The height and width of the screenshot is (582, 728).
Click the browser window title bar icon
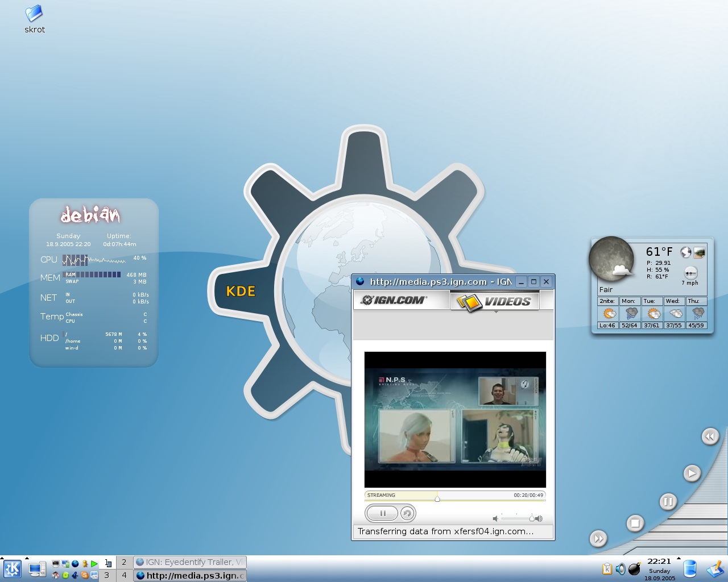[360, 281]
